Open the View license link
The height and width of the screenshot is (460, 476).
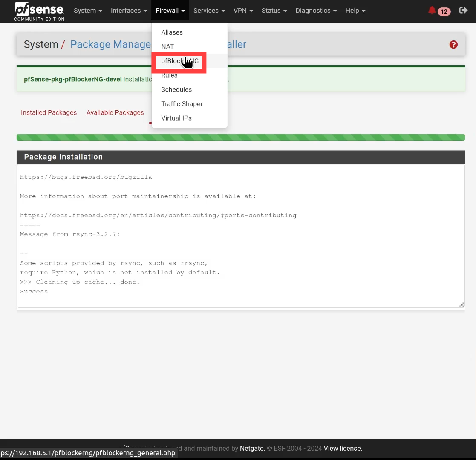coord(343,448)
